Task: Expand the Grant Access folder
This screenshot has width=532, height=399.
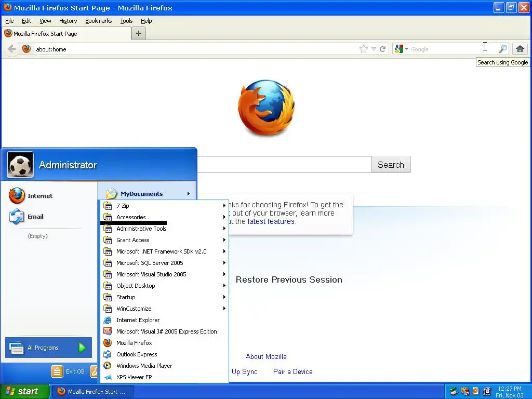Action: click(165, 240)
